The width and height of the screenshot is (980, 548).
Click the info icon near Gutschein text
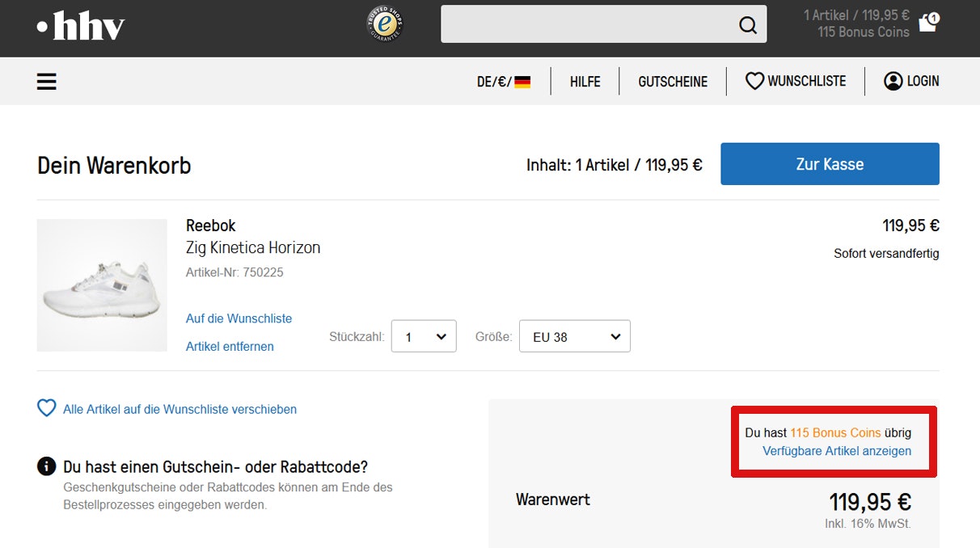47,466
